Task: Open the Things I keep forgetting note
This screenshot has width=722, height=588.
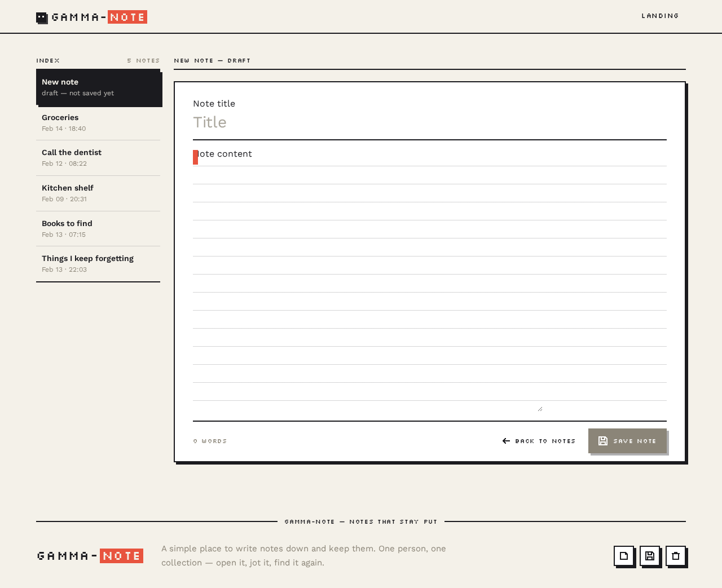Action: click(x=98, y=264)
